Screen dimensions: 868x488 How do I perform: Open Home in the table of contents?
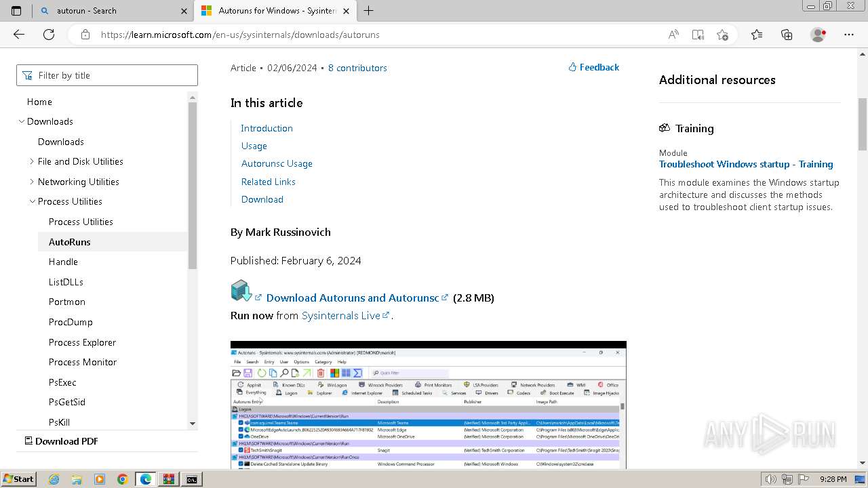point(39,102)
